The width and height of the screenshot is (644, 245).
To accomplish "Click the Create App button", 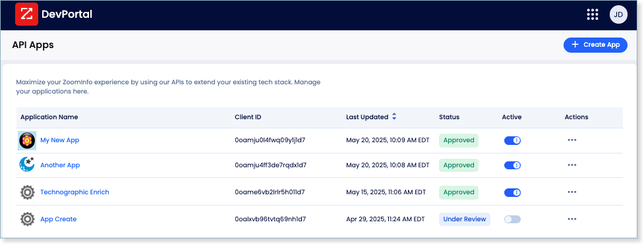I will pos(595,45).
